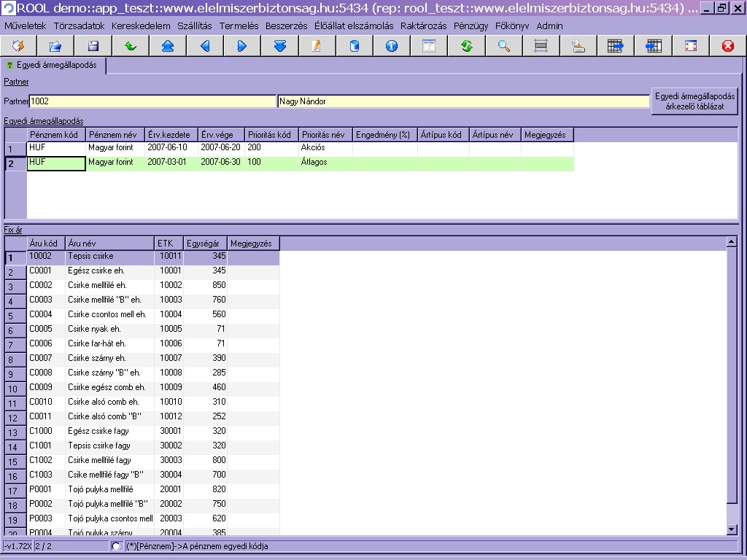747x560 pixels.
Task: Click the red stop/close toolbar icon
Action: [727, 46]
